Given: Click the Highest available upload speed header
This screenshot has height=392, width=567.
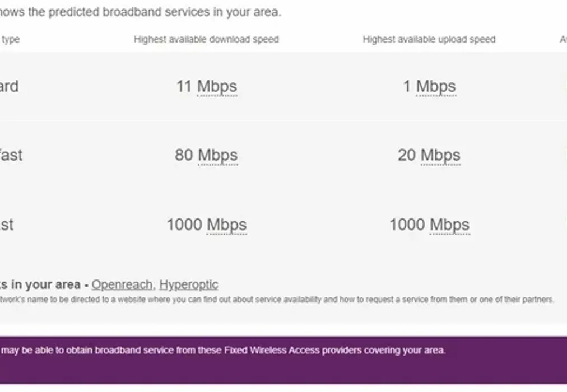Looking at the screenshot, I should point(429,39).
